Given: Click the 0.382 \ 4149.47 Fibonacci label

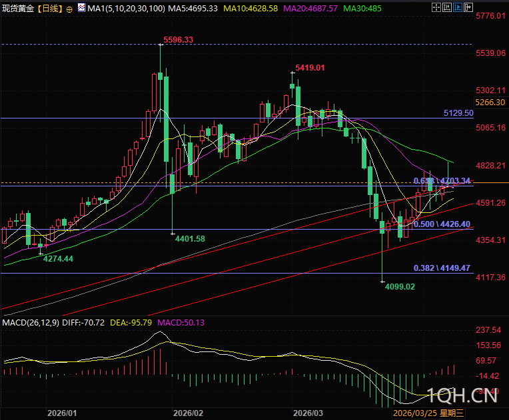Looking at the screenshot, I should click(x=442, y=268).
